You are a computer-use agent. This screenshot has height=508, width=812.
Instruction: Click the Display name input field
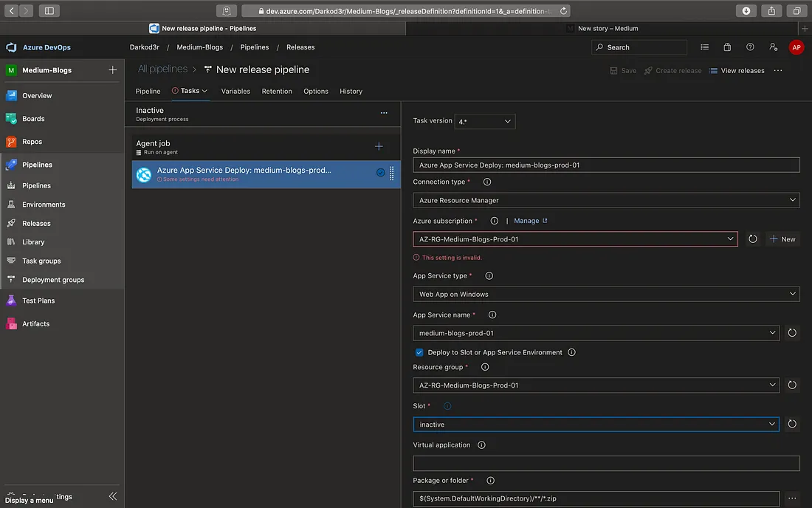[x=606, y=165]
